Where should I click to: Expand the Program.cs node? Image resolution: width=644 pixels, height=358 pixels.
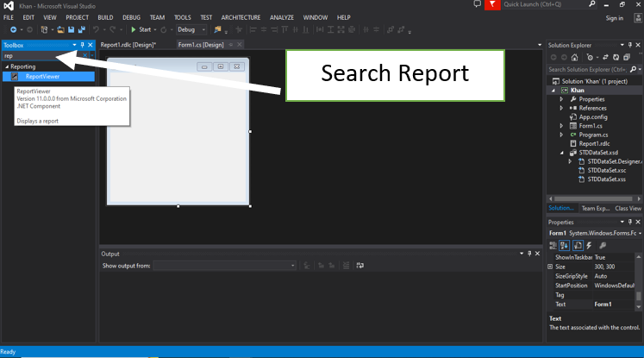pyautogui.click(x=561, y=135)
